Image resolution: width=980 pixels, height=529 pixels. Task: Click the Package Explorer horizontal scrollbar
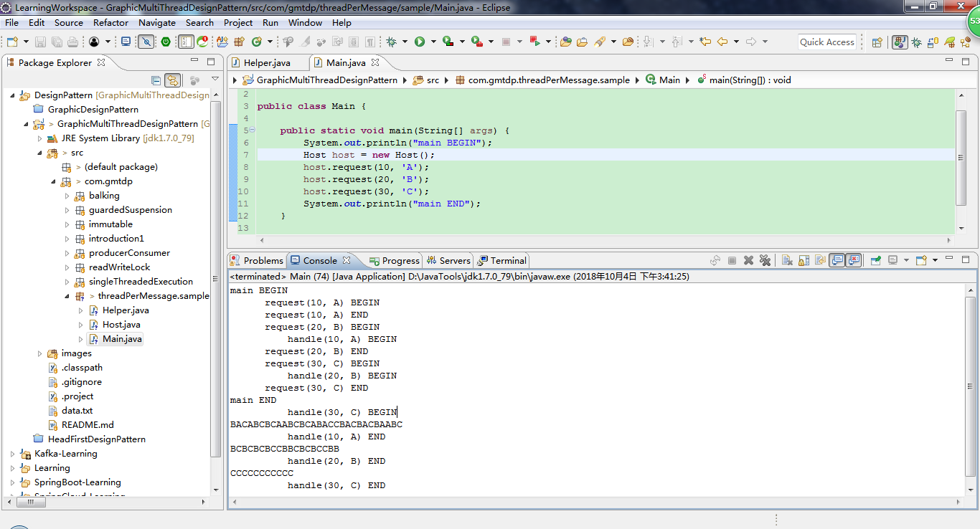(31, 502)
